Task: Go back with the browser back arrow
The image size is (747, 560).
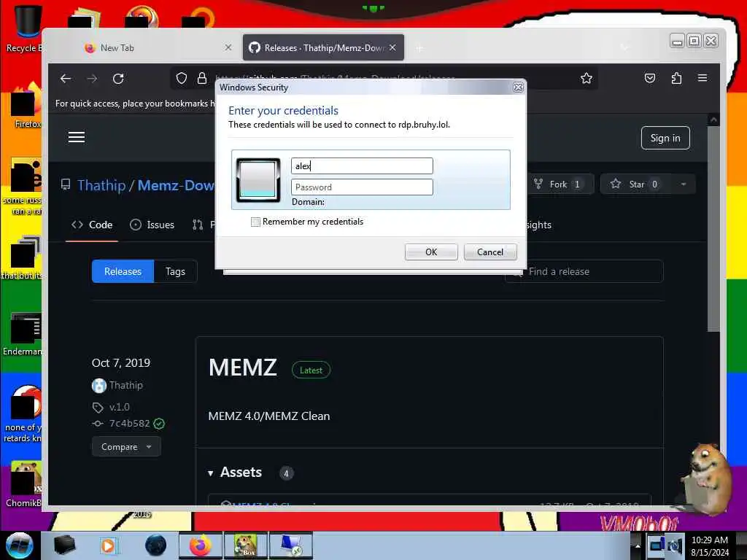Action: click(65, 79)
